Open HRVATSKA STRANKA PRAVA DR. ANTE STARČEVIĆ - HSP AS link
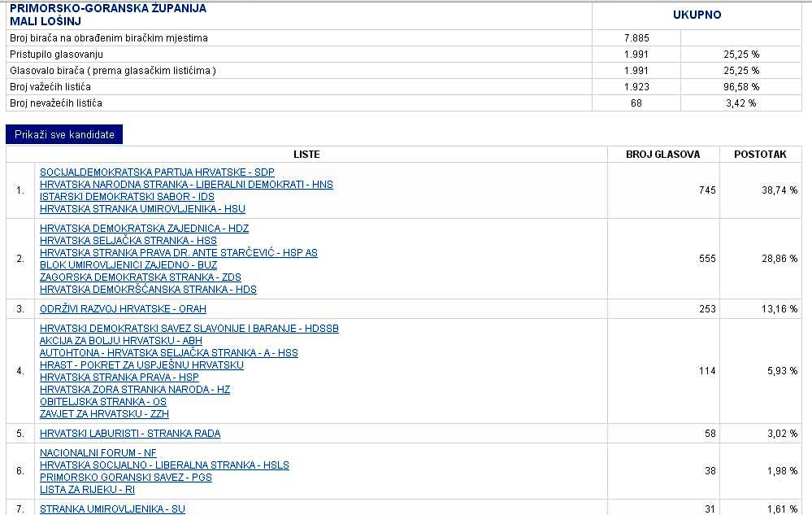The height and width of the screenshot is (515, 812). click(179, 253)
